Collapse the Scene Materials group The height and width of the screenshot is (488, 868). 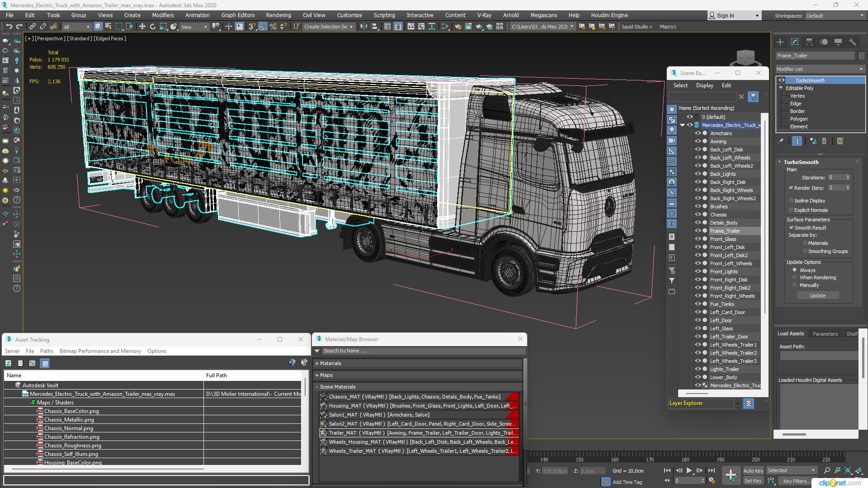pyautogui.click(x=317, y=387)
